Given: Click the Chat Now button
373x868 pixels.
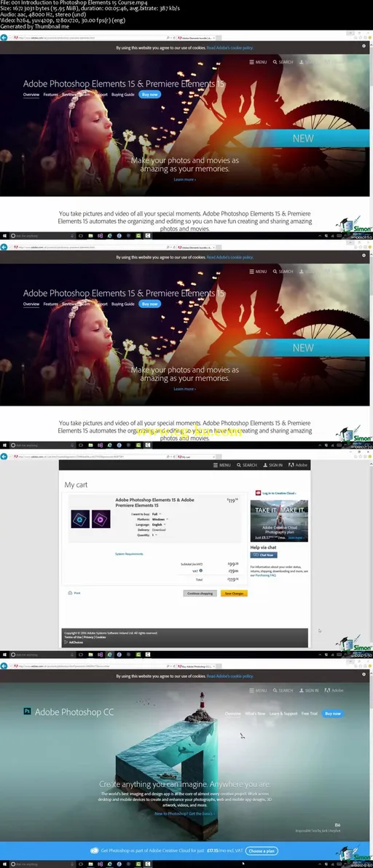Looking at the screenshot, I should point(264,555).
